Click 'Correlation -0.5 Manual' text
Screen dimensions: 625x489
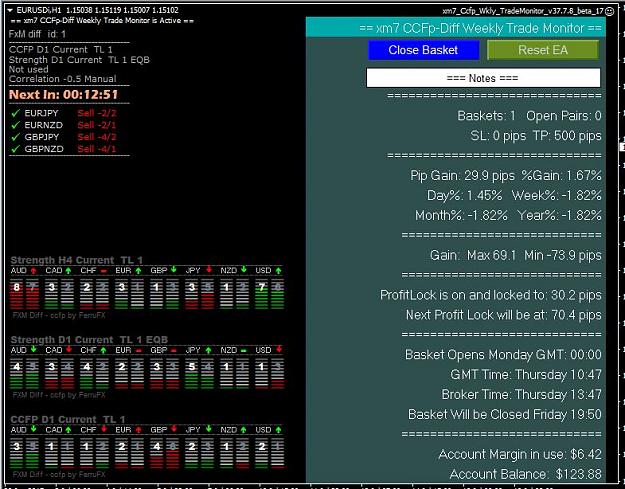(63, 79)
